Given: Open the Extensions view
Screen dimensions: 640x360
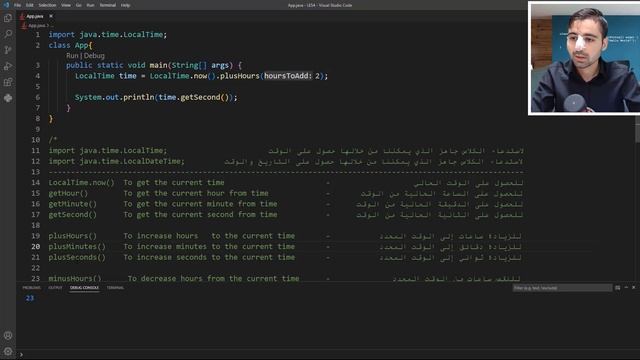Looking at the screenshot, I should (x=8, y=82).
